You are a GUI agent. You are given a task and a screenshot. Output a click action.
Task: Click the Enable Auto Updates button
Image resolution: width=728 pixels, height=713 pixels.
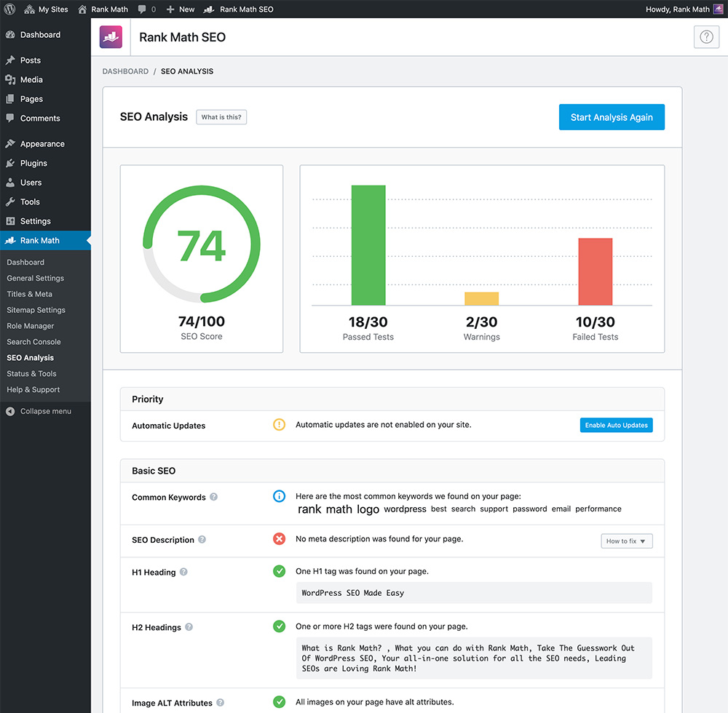pos(616,424)
